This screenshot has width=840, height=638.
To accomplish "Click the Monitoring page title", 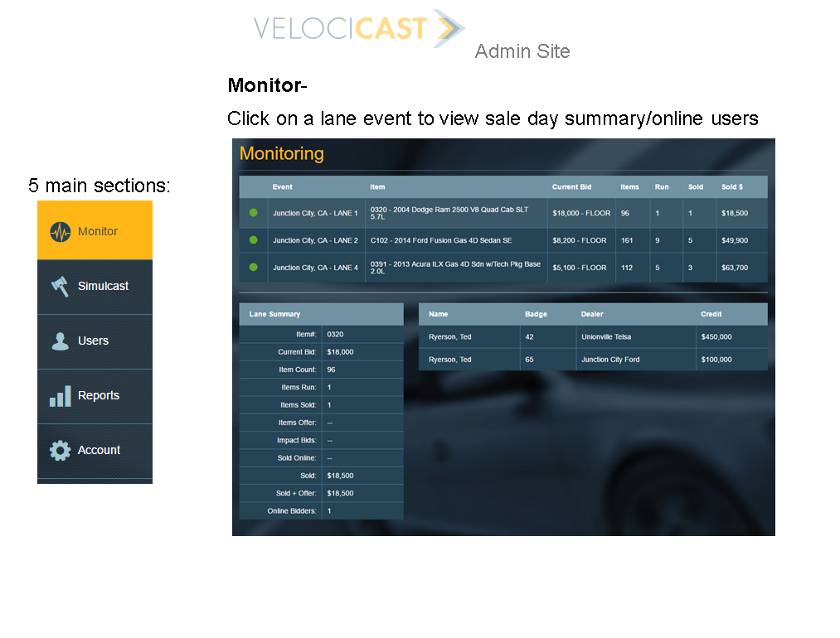I will [281, 153].
